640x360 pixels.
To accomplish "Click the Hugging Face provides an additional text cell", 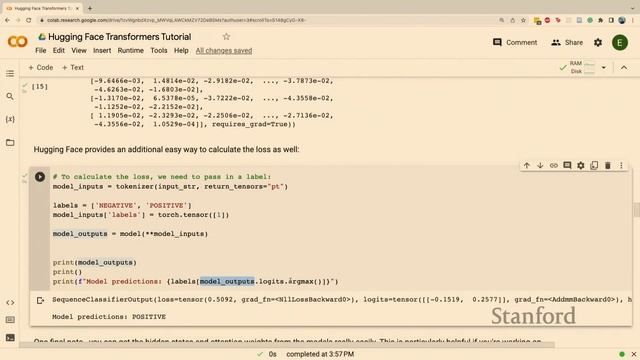I will [x=167, y=149].
